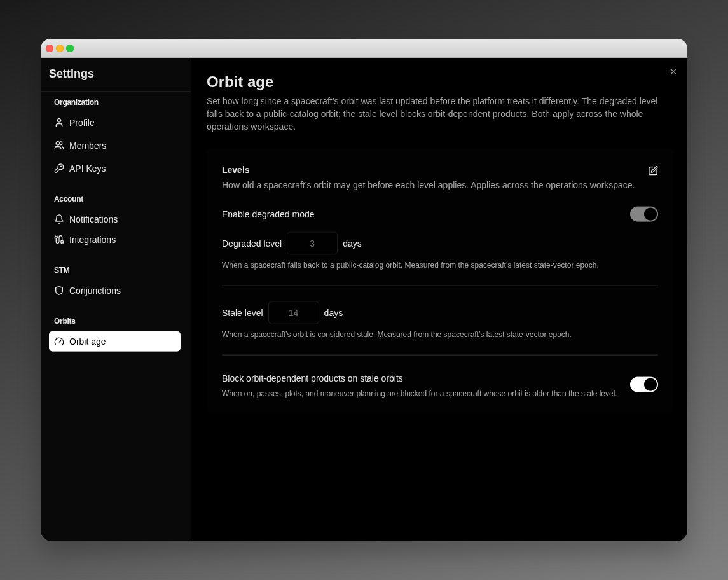Screen dimensions: 728x580
Task: Click the Notifications bell icon
Action: point(59,219)
